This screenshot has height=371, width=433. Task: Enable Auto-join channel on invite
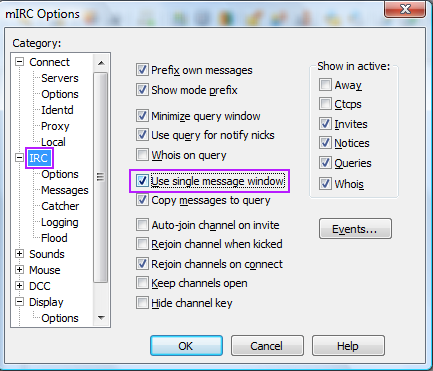142,225
